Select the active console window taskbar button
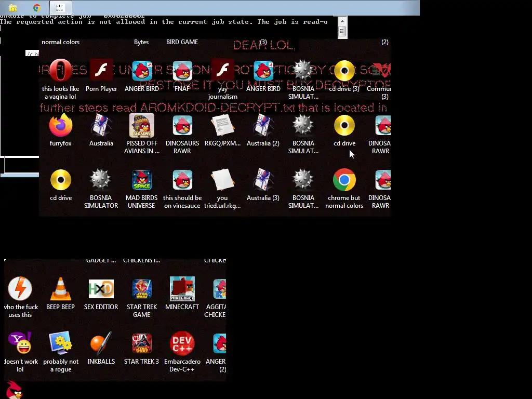The width and height of the screenshot is (532, 399). (x=60, y=7)
